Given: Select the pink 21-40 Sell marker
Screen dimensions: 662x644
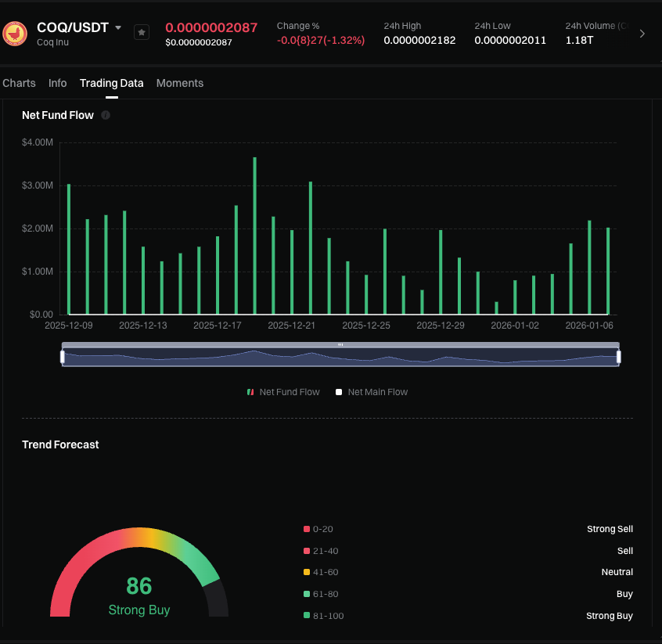Looking at the screenshot, I should tap(307, 551).
